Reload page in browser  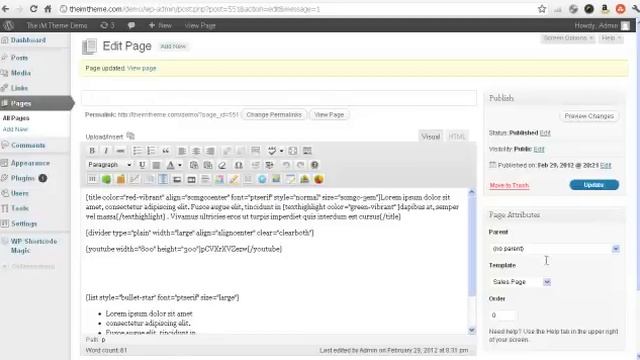(33, 9)
